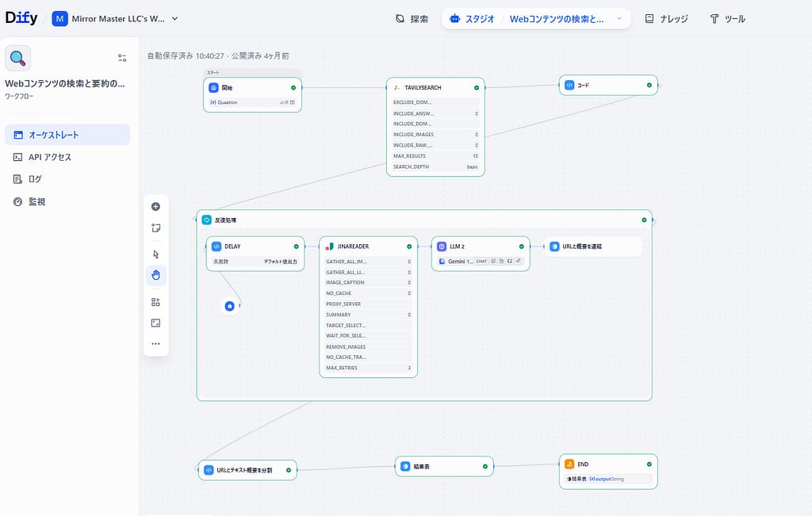
Task: Click the canvas toolbar image-frame icon
Action: 155,323
